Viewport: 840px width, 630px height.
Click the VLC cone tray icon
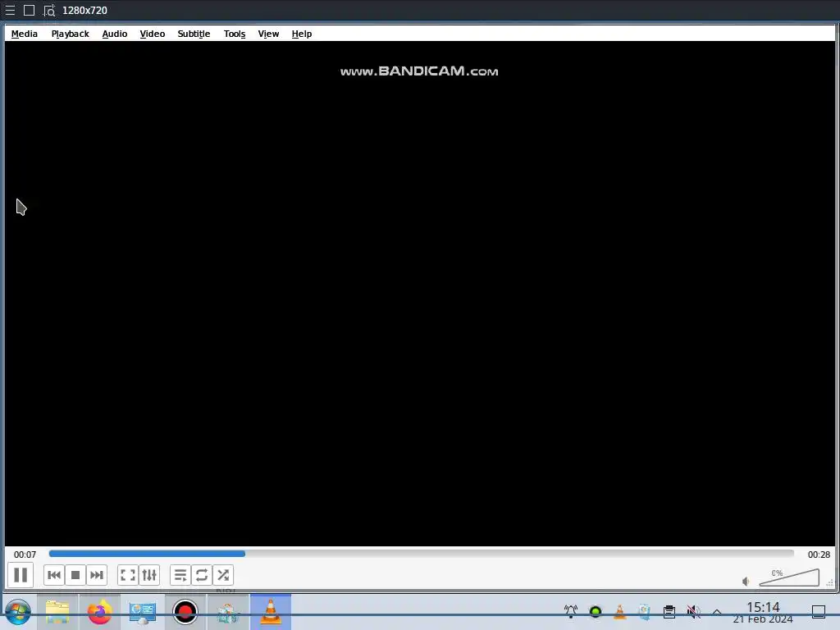[620, 611]
